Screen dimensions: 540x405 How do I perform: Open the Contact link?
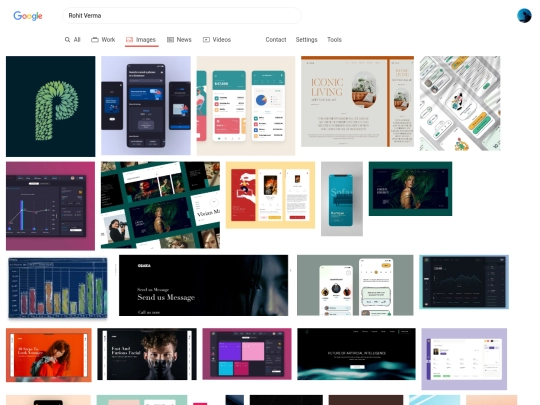(x=276, y=40)
